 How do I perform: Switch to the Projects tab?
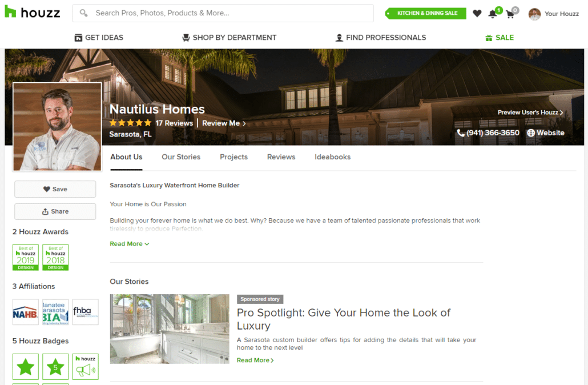[x=233, y=157]
